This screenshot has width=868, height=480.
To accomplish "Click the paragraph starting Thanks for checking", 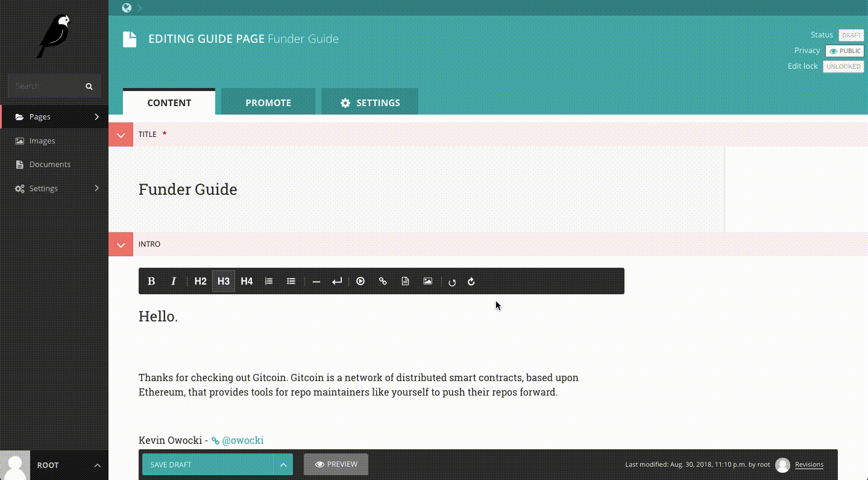I will [359, 385].
